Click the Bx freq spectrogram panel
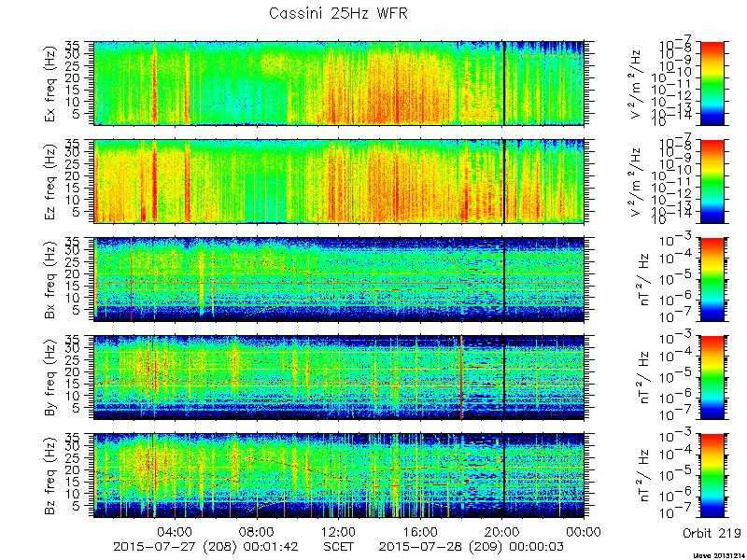The image size is (747, 560). [x=339, y=279]
